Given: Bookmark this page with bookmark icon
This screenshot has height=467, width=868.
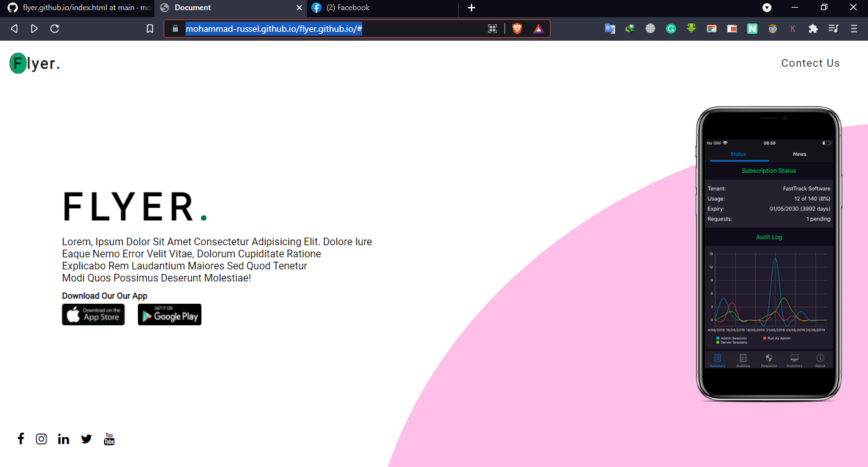Looking at the screenshot, I should (x=150, y=29).
